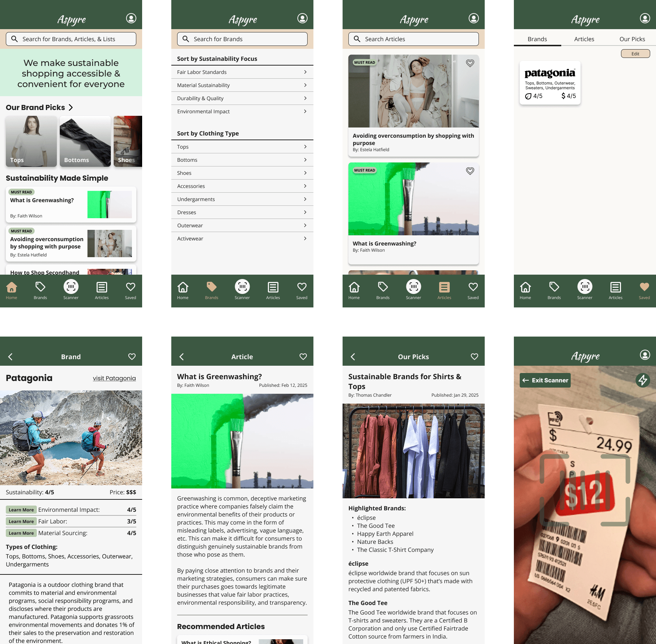Viewport: 656px width, 644px height.
Task: Tap the highlighted Brands tag icon
Action: pos(211,287)
